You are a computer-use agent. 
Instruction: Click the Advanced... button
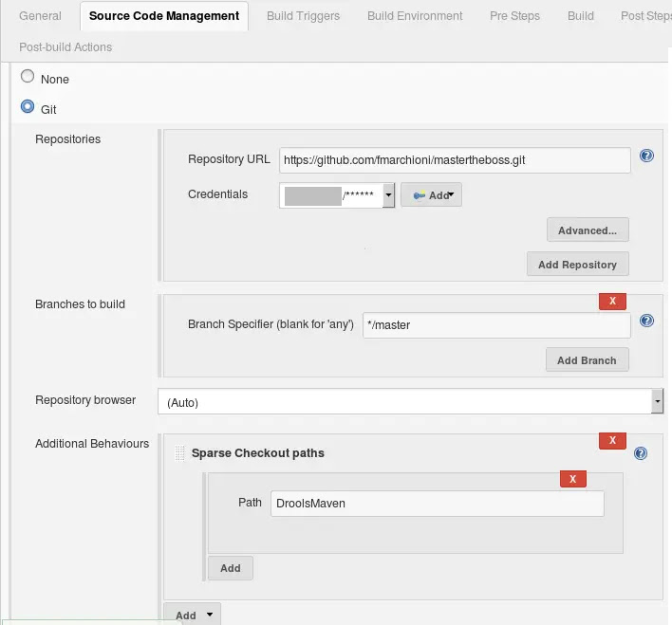[588, 230]
